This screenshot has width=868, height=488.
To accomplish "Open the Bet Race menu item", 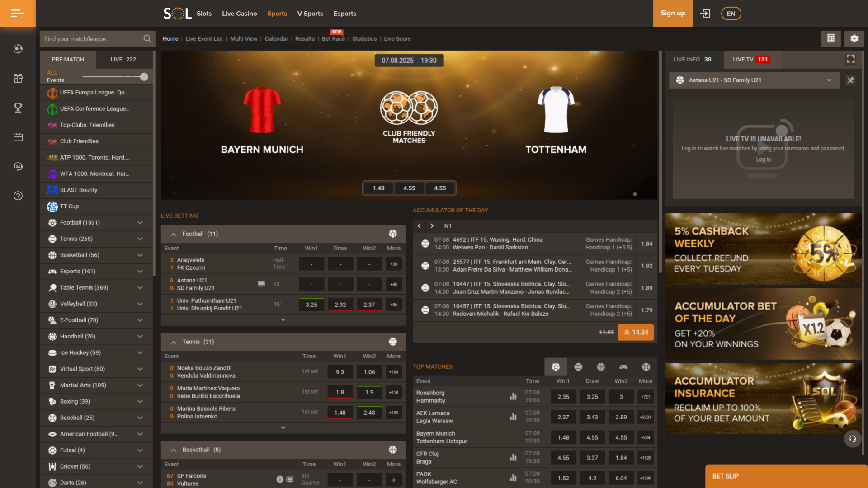I will click(x=333, y=39).
